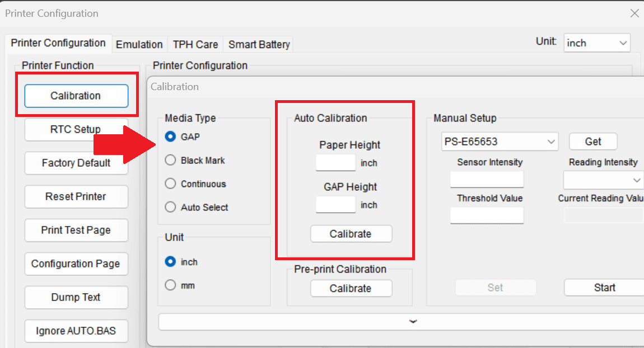This screenshot has height=348, width=644.
Task: Expand the chevron below Pre-print Calibration
Action: pos(413,321)
